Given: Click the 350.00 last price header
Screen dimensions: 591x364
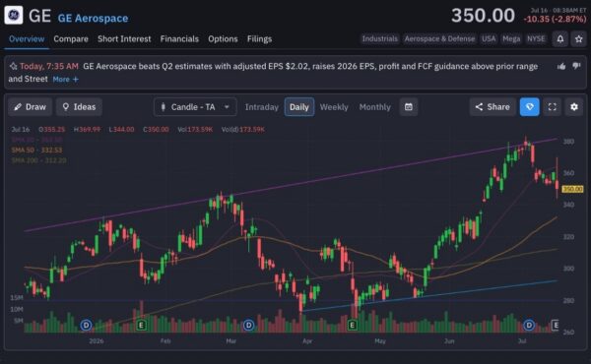Looking at the screenshot, I should tap(483, 16).
